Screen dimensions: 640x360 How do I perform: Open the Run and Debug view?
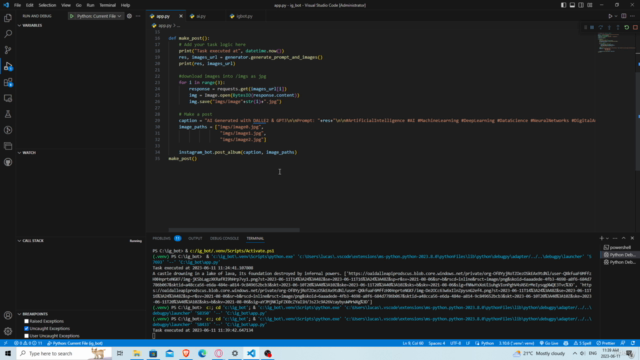click(8, 66)
